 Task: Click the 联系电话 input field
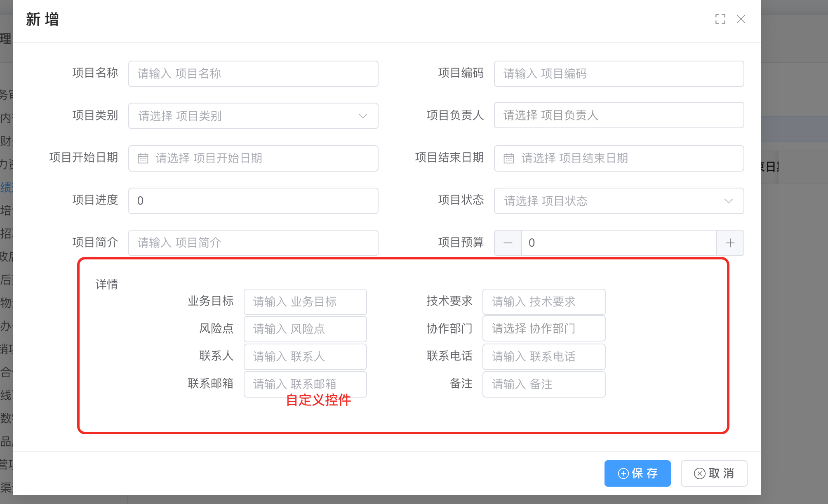point(543,357)
